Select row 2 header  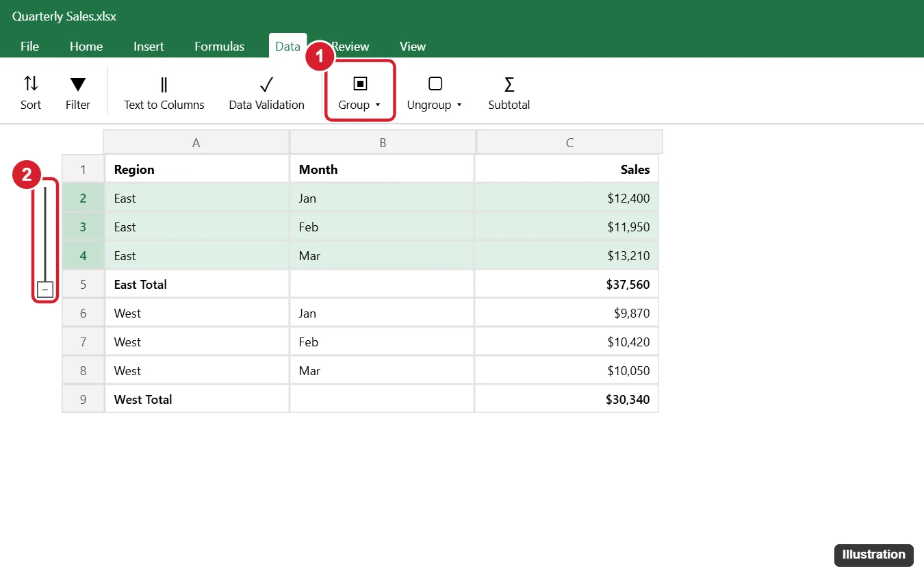[x=83, y=198]
